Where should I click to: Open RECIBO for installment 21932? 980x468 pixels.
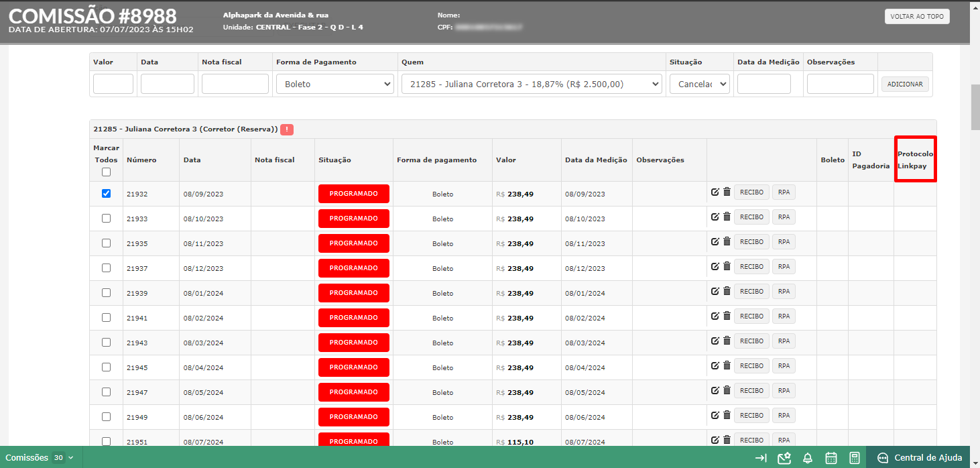point(751,192)
